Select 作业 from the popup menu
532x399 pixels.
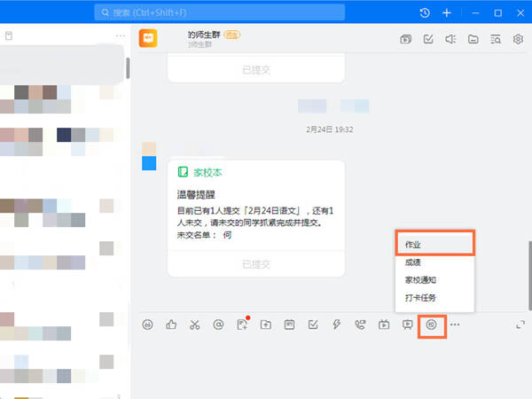click(x=435, y=245)
